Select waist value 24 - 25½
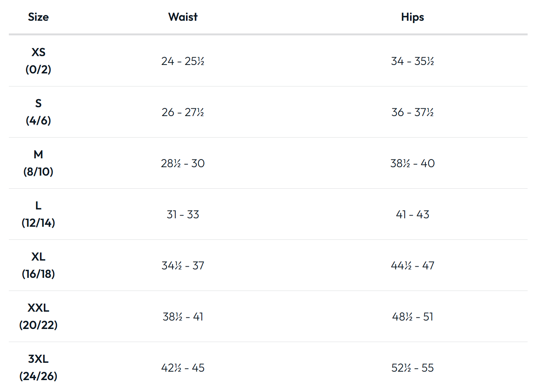Image resolution: width=533 pixels, height=392 pixels. point(183,61)
